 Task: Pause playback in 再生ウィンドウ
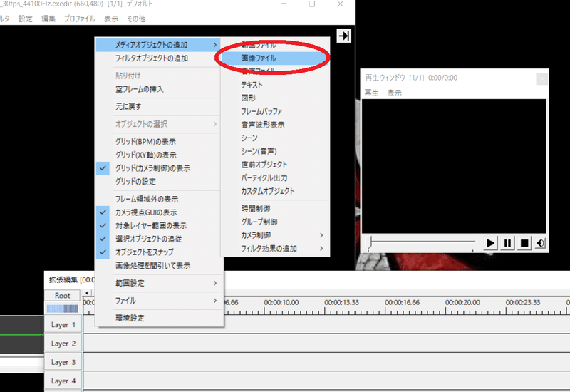507,243
